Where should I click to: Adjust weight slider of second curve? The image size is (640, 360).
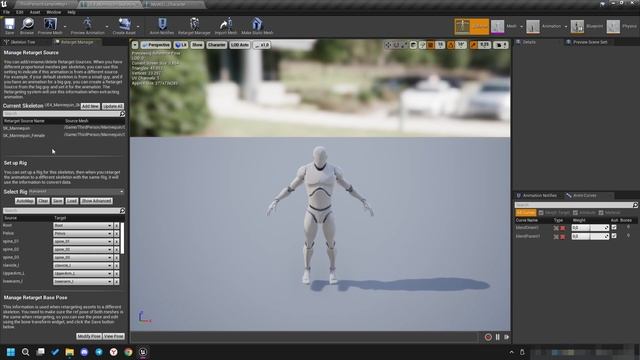click(590, 236)
